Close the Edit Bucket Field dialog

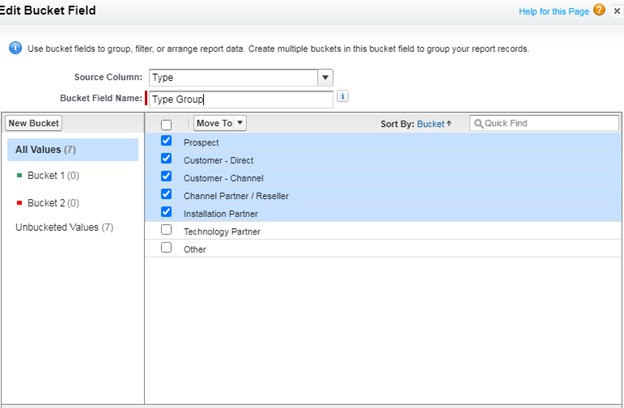(x=617, y=11)
